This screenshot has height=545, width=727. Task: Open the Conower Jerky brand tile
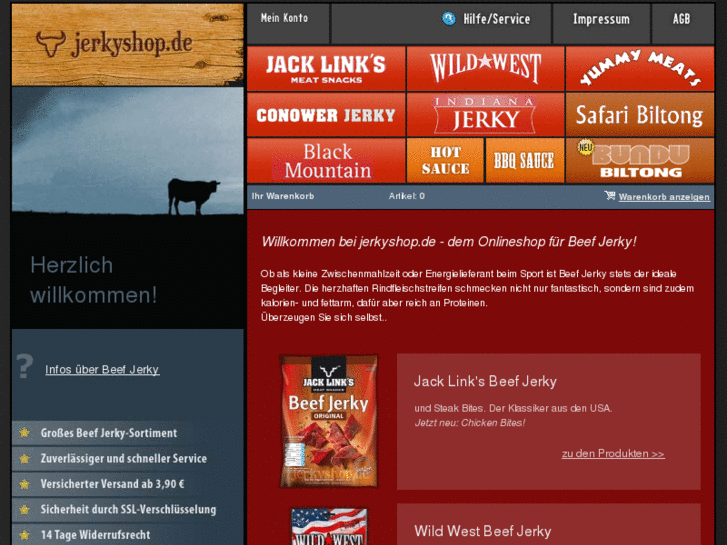pos(326,115)
